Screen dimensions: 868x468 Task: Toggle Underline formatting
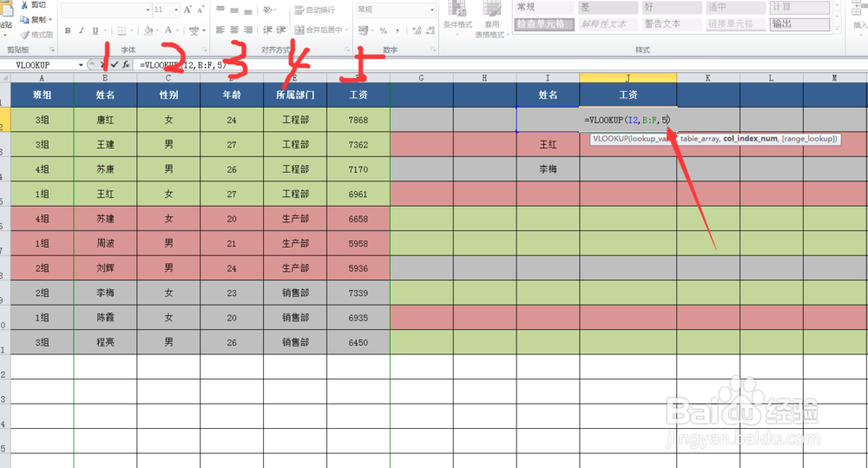(x=95, y=30)
